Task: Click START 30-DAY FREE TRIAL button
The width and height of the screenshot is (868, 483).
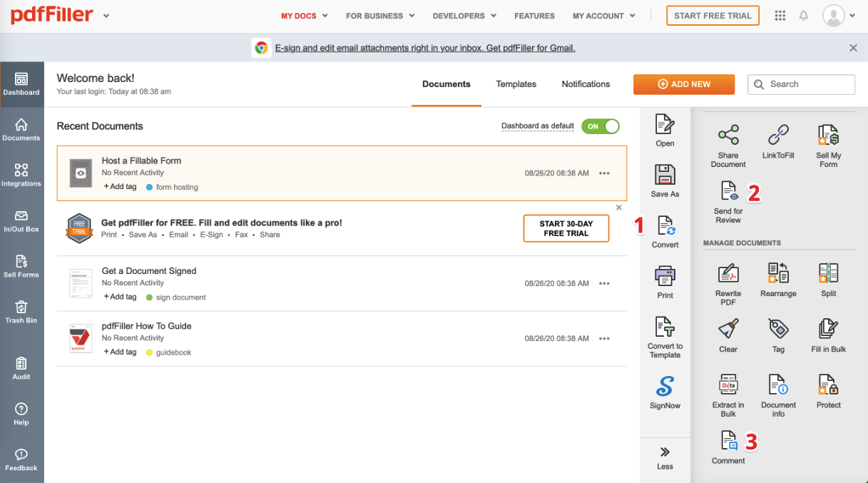Action: click(x=566, y=228)
